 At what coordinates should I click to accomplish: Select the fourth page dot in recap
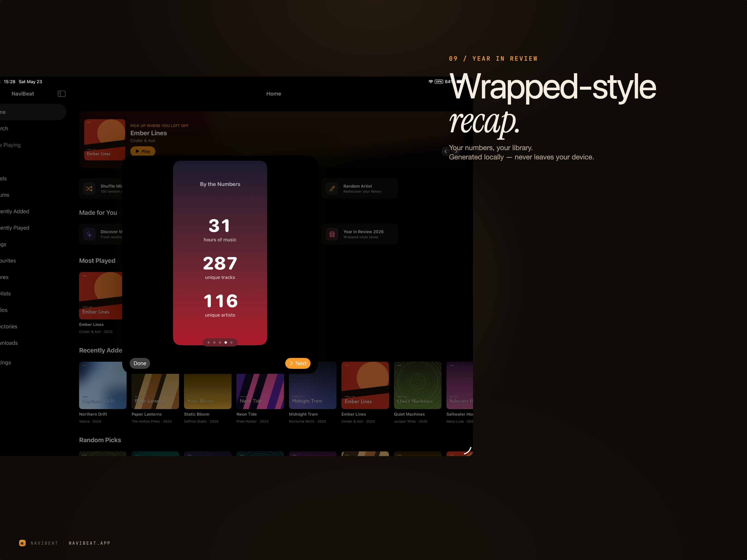pos(226,343)
